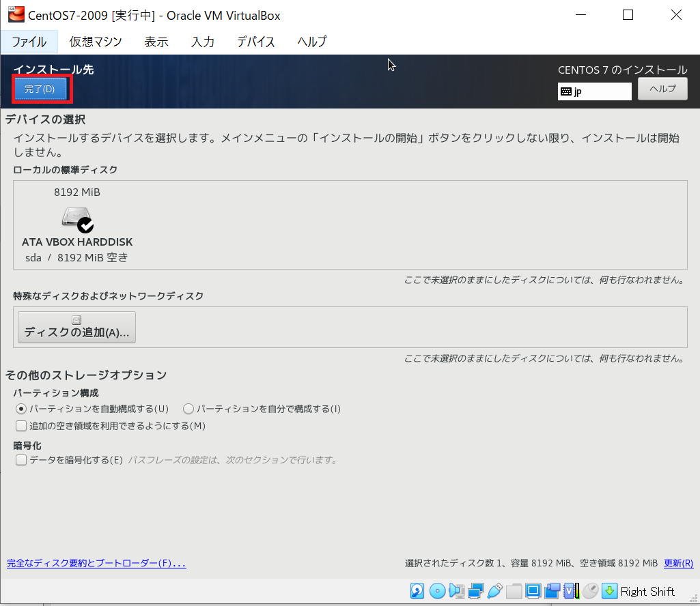Open the hard disk status icon

[x=417, y=591]
